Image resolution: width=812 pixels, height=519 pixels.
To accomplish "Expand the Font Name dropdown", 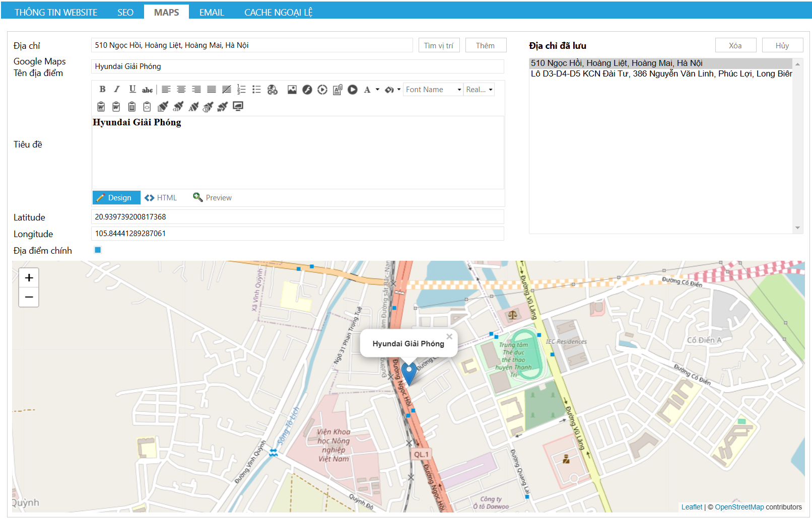I will tap(459, 90).
